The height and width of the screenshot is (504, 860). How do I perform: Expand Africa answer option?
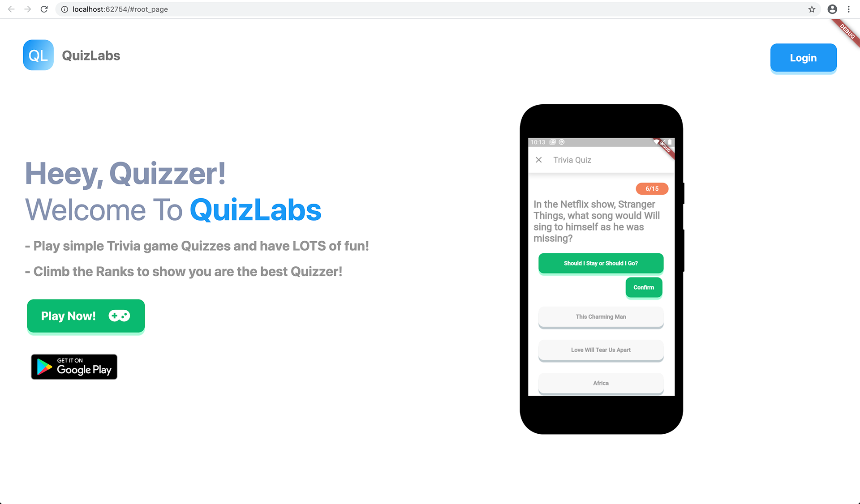(x=600, y=383)
